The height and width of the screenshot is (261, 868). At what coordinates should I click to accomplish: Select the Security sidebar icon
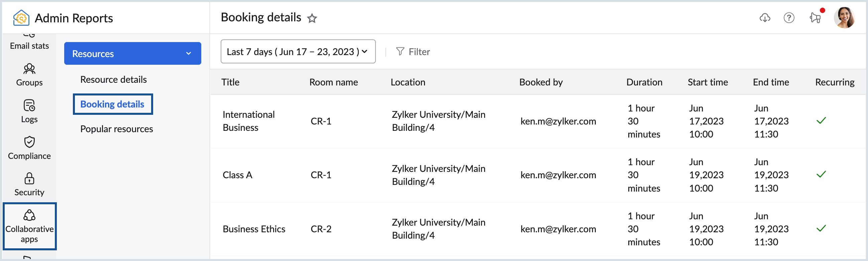point(29,184)
